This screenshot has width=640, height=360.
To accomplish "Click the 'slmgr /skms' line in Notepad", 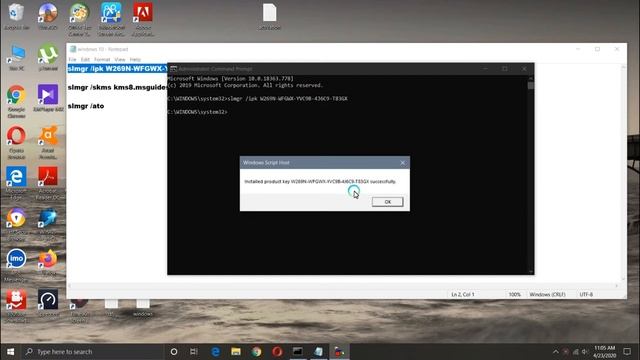I will click(117, 87).
